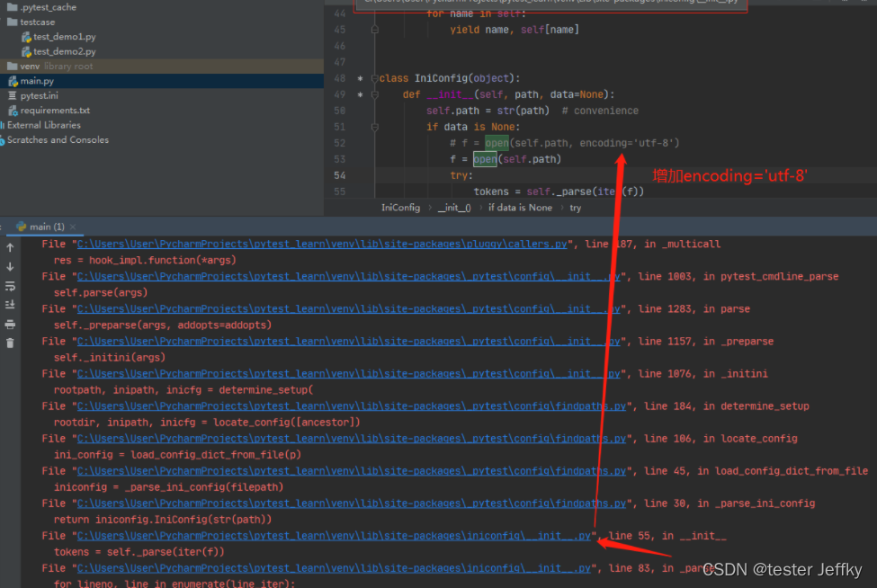Toggle fold marker at line 45
This screenshot has height=588, width=877.
pos(375,30)
